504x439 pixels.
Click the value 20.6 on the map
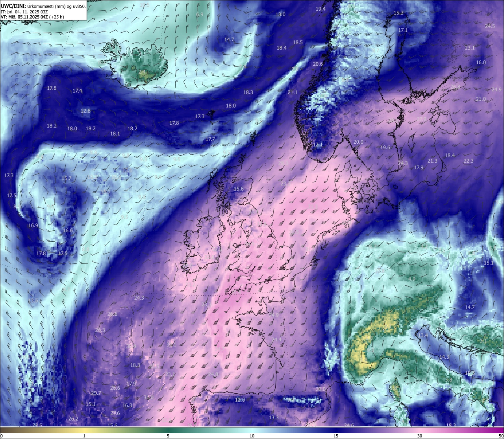click(318, 64)
